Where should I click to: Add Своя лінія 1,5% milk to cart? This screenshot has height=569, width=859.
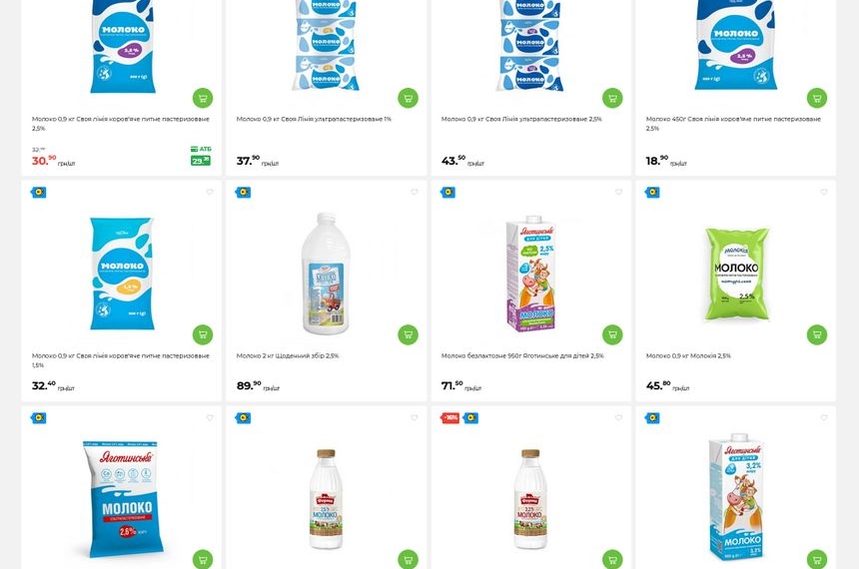click(x=203, y=335)
